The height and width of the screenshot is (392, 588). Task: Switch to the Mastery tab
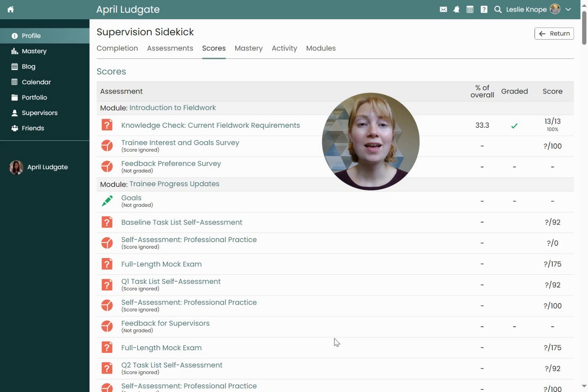pos(249,48)
